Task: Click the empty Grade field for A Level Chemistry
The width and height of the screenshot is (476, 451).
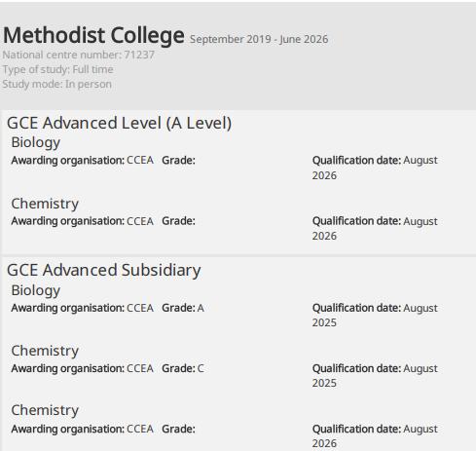Action: 178,221
